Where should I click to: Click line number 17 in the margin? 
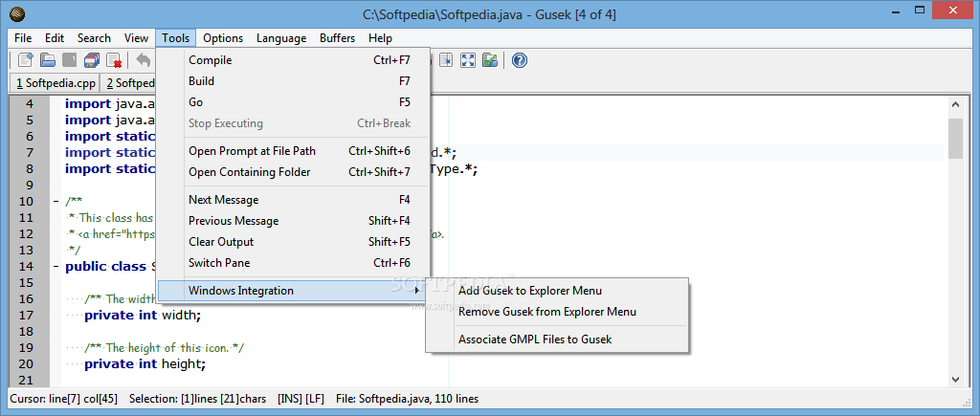[26, 316]
